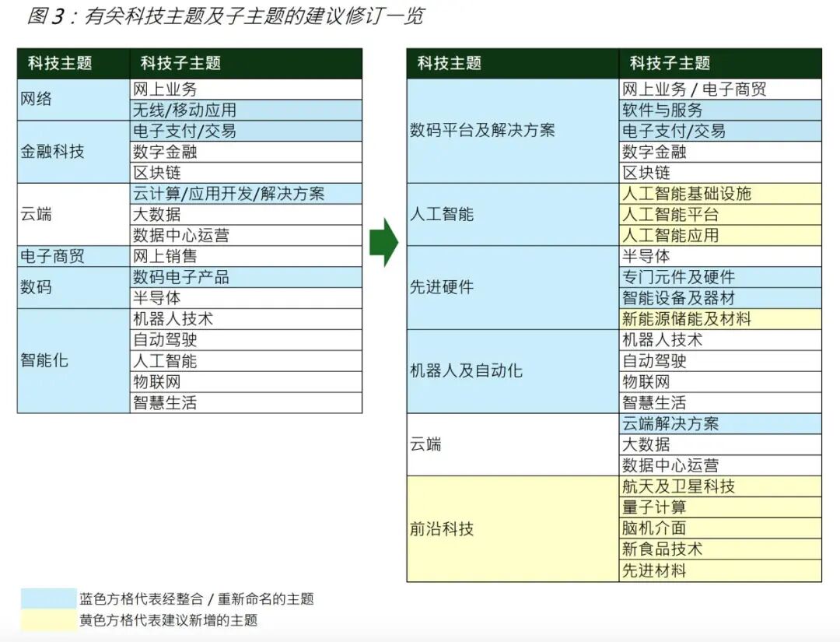
Task: Select the 无线/移动应用 cell
Action: (246, 111)
